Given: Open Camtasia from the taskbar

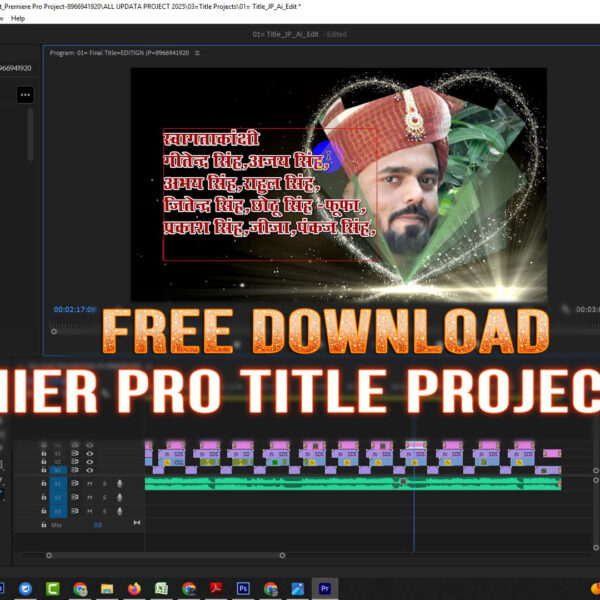Looking at the screenshot, I should [x=53, y=589].
